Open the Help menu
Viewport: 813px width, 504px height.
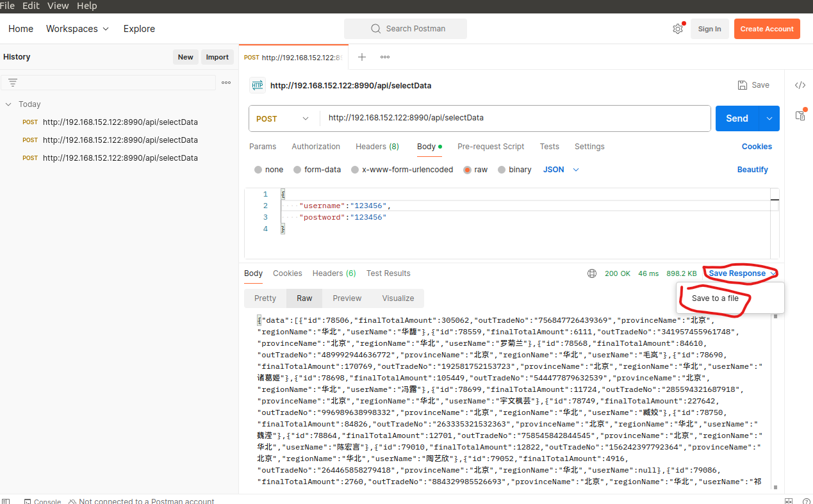pos(87,6)
